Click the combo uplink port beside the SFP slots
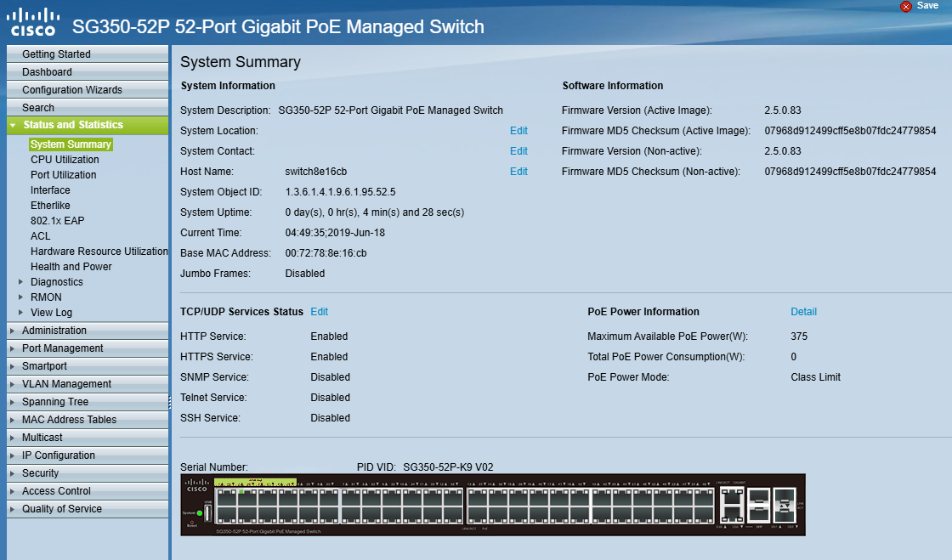952x560 pixels. [732, 505]
